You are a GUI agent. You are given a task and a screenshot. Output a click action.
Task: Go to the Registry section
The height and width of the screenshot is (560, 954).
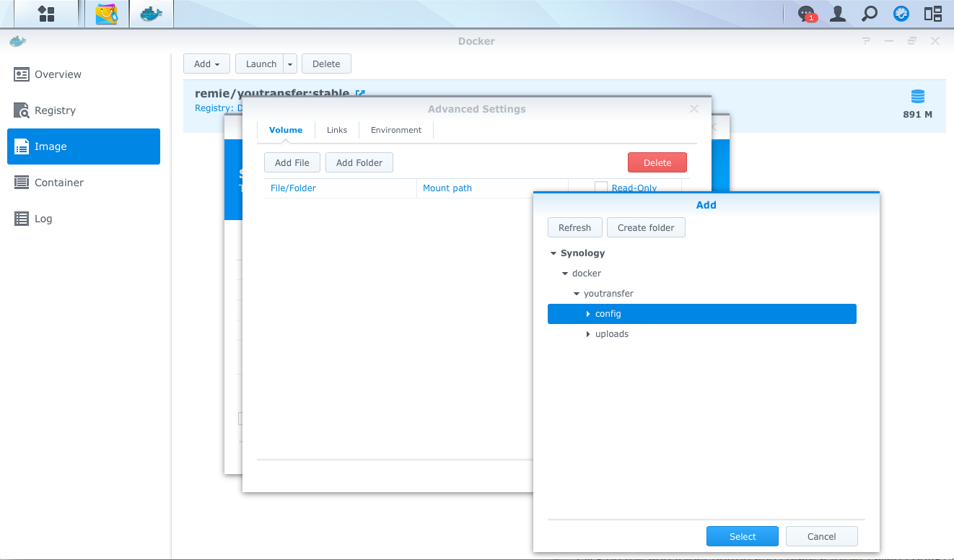[x=84, y=110]
